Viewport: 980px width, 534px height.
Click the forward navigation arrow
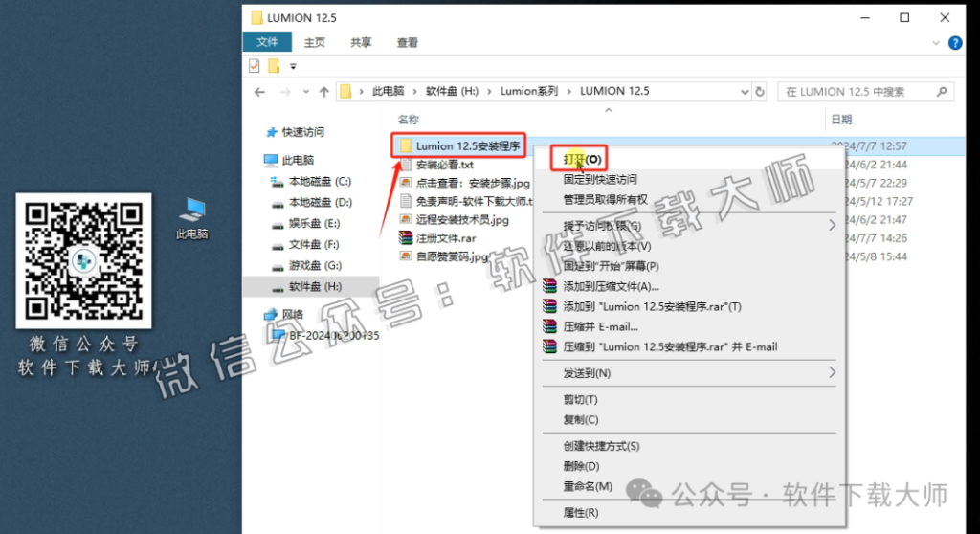(285, 92)
